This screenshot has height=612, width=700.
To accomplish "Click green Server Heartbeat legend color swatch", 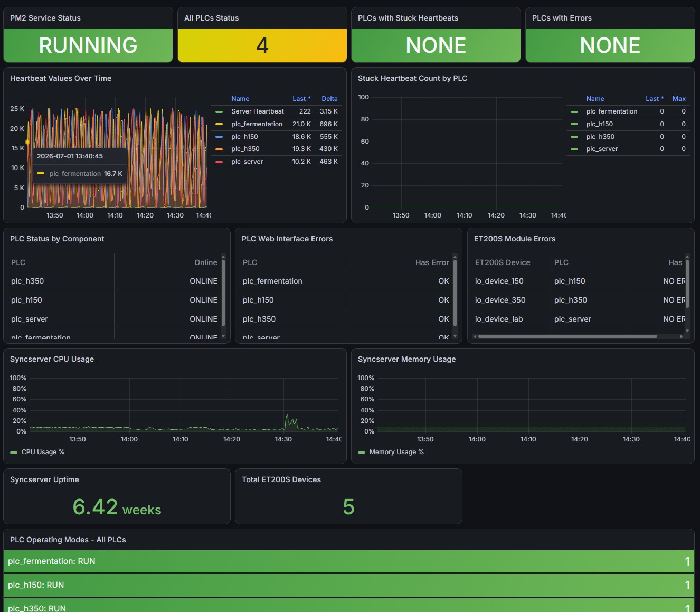I will [x=219, y=111].
